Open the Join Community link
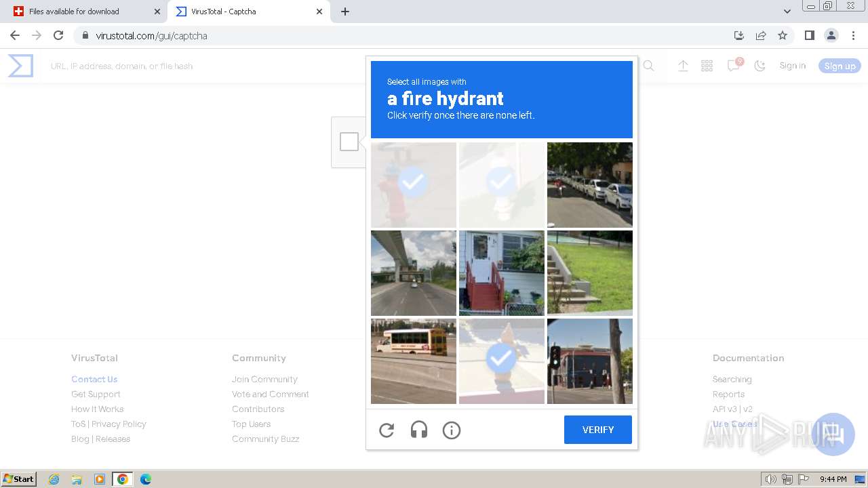 [264, 379]
